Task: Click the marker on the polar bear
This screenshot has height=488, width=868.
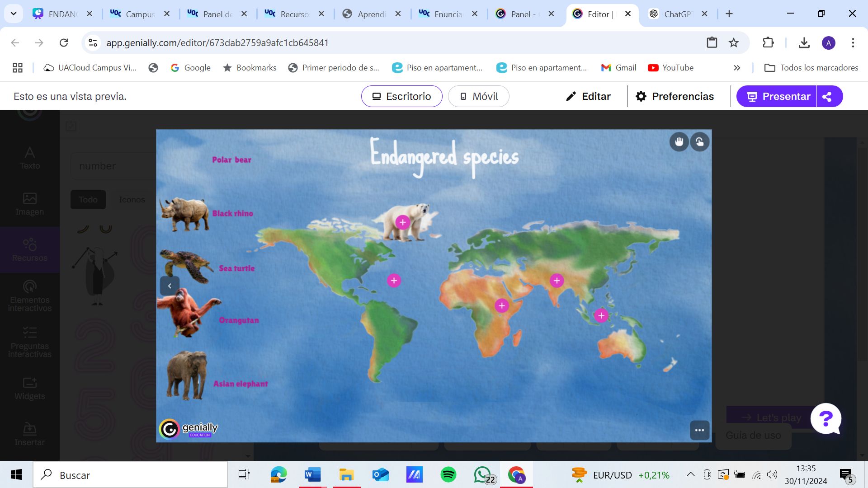Action: tap(402, 222)
